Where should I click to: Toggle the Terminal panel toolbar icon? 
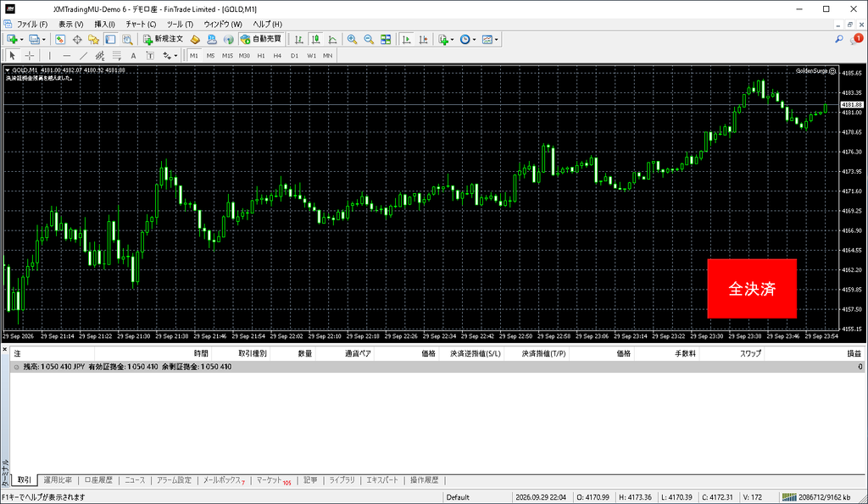[x=111, y=39]
